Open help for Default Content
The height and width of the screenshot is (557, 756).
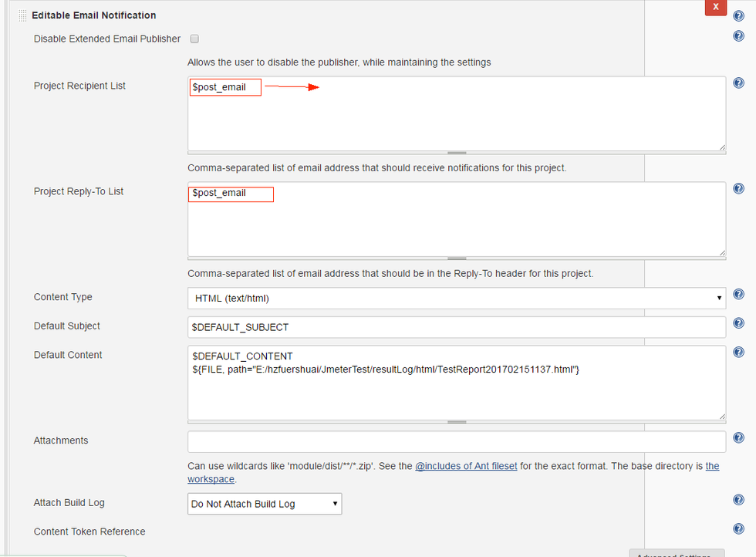click(738, 352)
